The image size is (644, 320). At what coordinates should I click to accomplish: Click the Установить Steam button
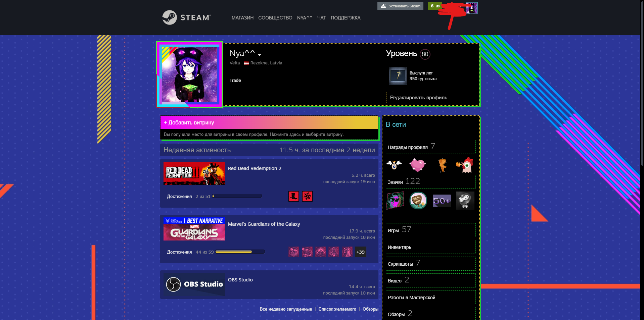(400, 6)
